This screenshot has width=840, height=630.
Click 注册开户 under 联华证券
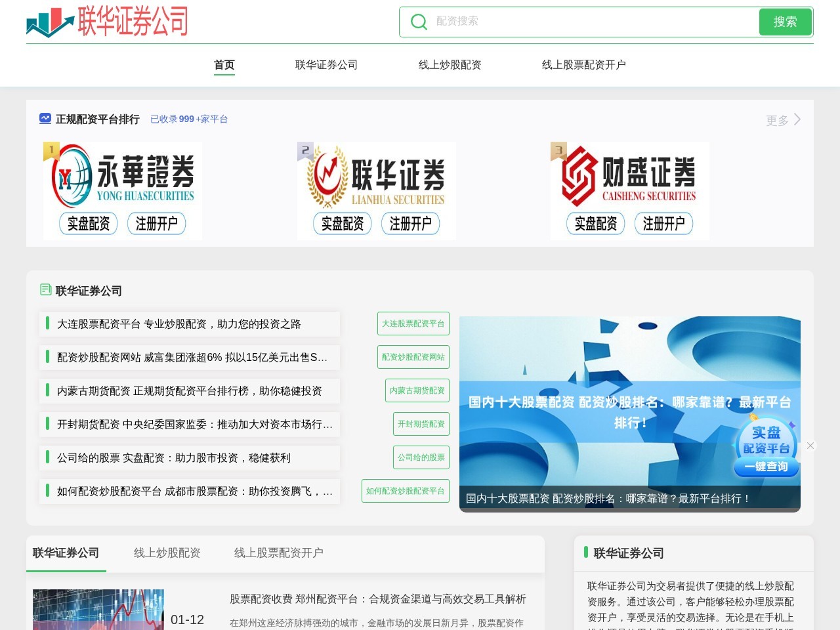coord(411,224)
